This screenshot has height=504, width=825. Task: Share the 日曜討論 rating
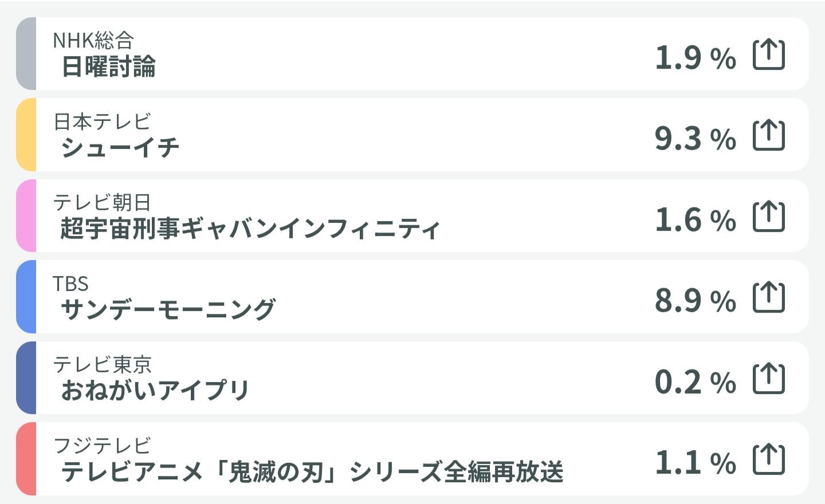pos(768,54)
